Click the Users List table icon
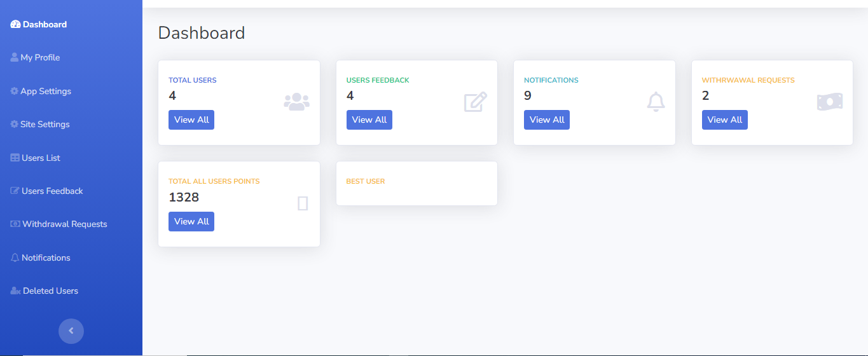 pos(15,158)
